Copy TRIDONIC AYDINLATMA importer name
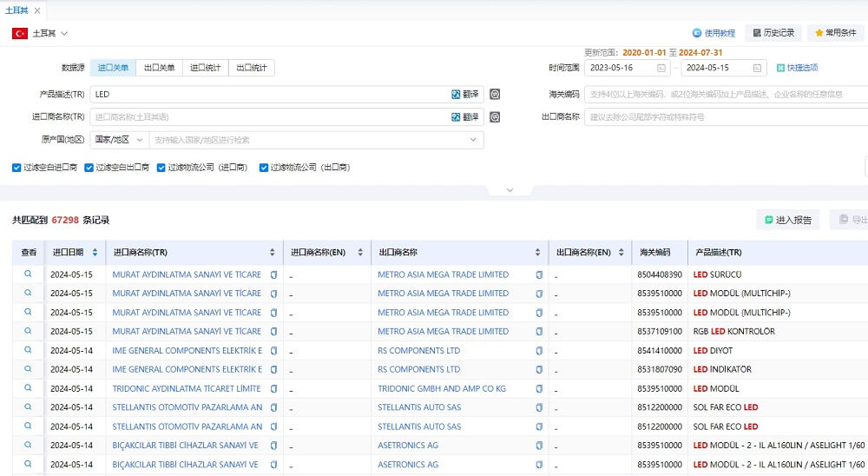The width and height of the screenshot is (868, 476). point(273,389)
